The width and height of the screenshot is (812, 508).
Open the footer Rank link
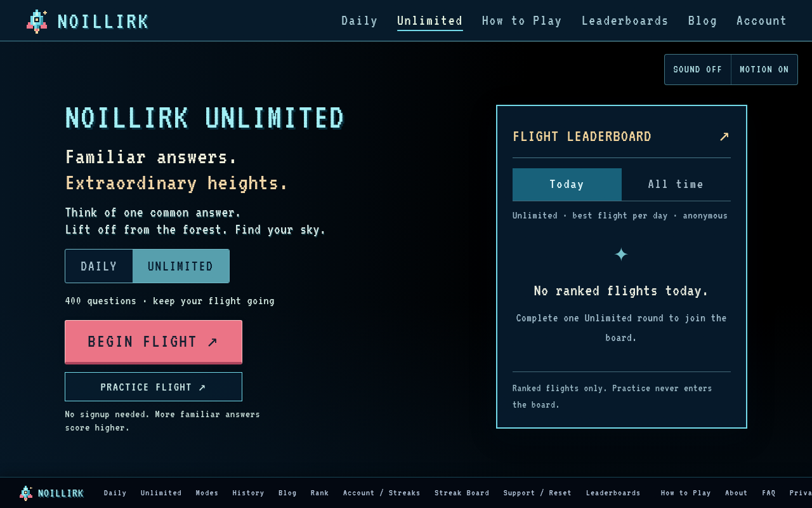(320, 493)
